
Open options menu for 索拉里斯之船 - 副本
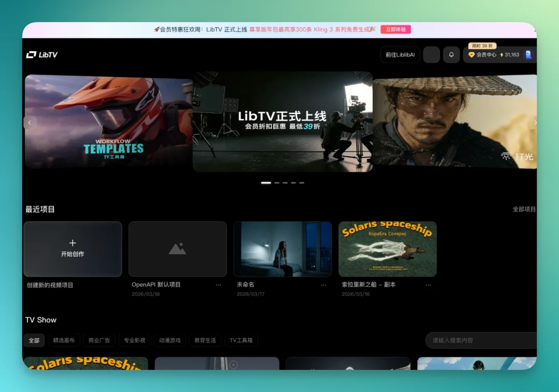(x=428, y=284)
